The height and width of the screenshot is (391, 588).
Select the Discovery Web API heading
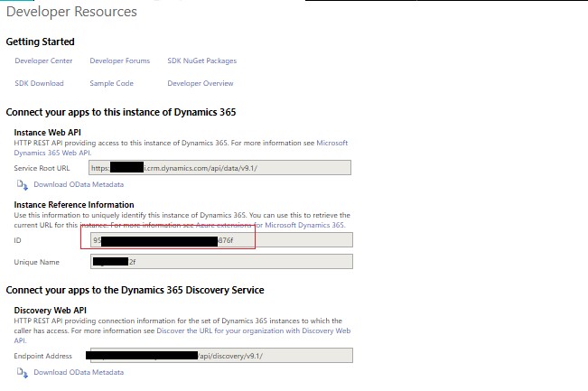(x=51, y=311)
